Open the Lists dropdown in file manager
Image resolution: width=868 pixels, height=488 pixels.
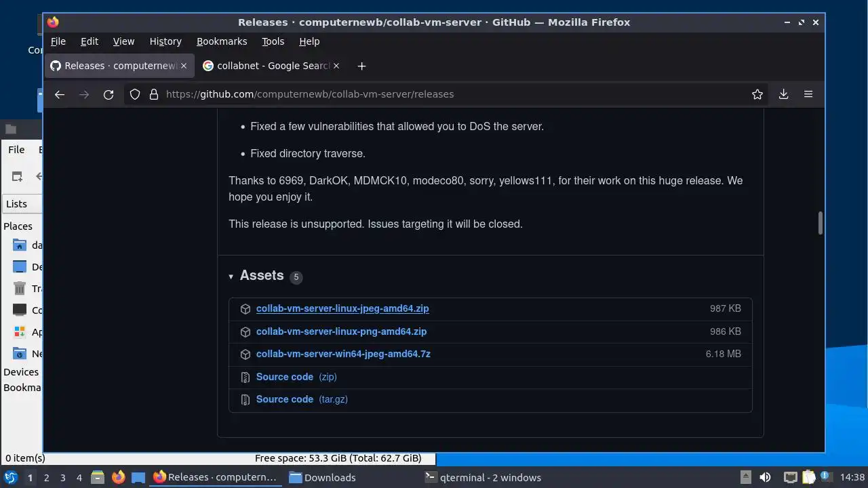pos(22,203)
